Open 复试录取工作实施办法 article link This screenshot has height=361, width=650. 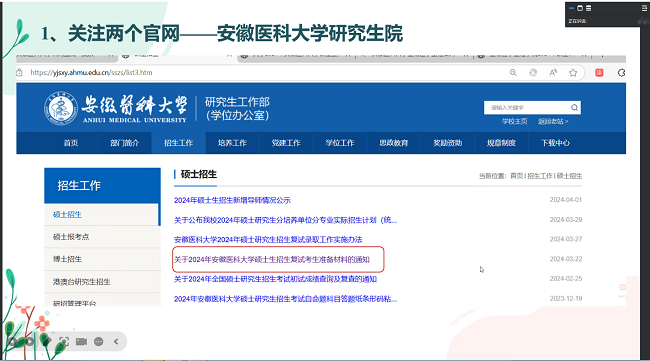(x=268, y=240)
